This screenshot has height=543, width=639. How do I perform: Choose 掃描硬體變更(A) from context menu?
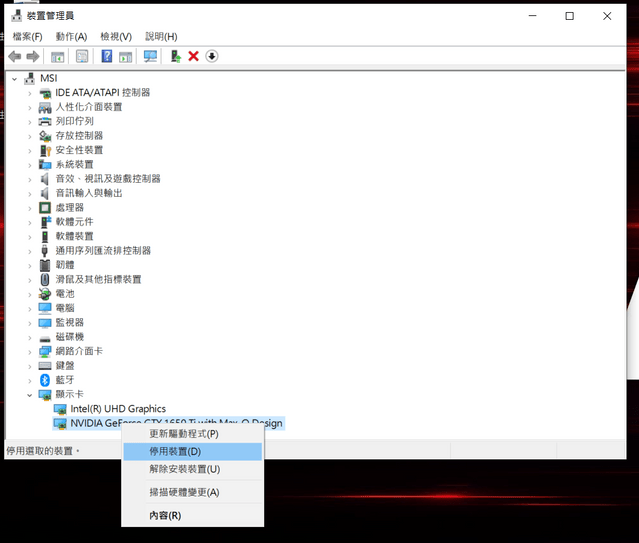(x=193, y=492)
